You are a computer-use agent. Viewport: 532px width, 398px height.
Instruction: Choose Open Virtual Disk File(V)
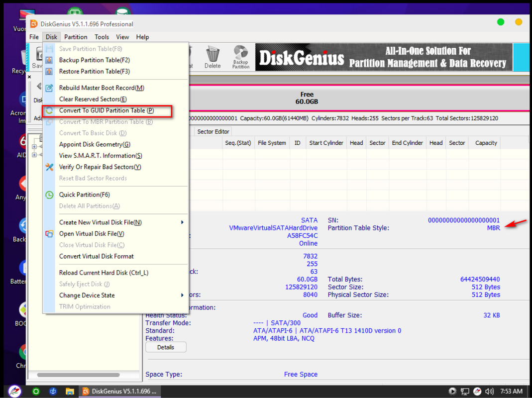pos(92,234)
